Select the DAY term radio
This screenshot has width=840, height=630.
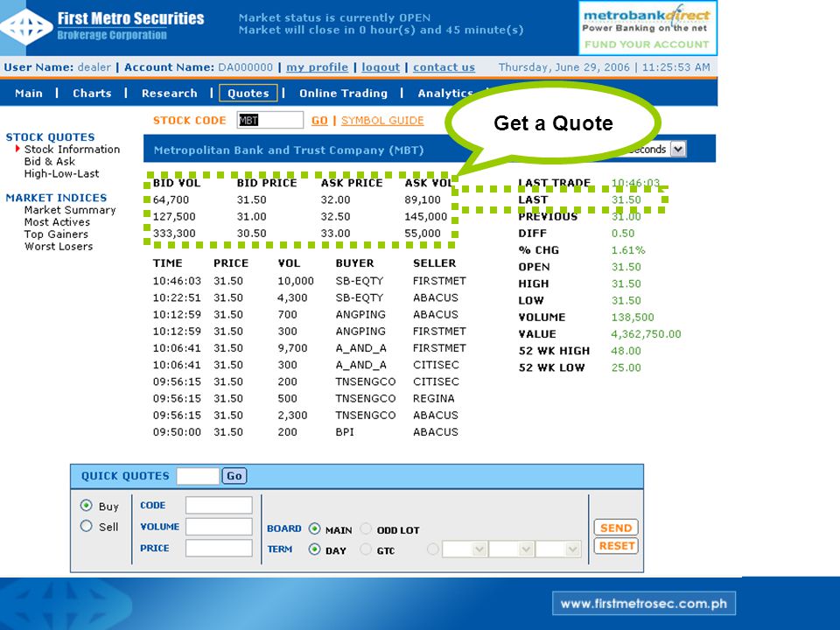click(x=314, y=549)
